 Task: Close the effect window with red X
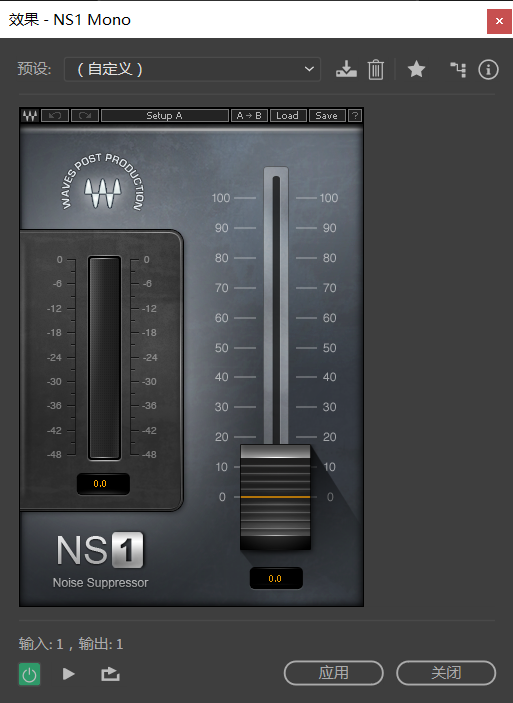499,21
